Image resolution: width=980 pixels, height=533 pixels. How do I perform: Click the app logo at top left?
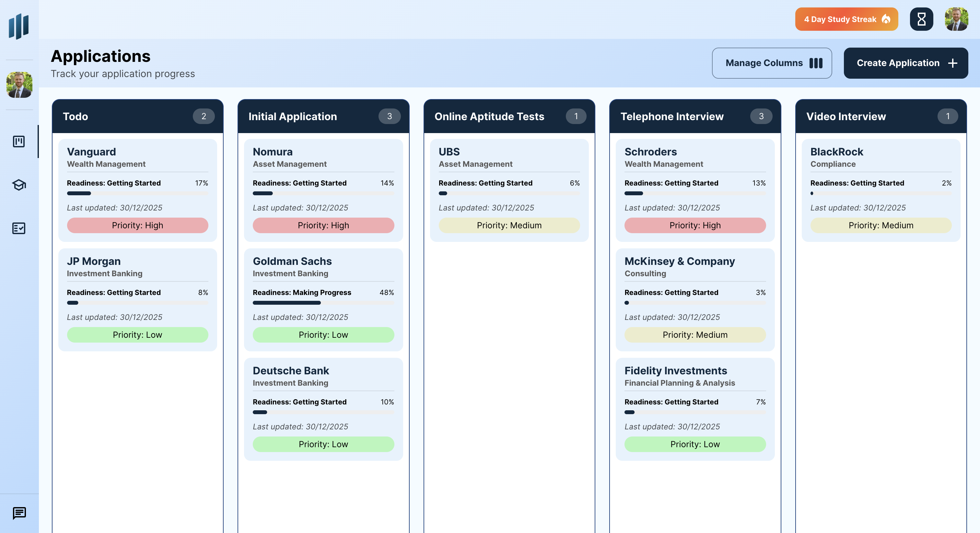point(18,26)
